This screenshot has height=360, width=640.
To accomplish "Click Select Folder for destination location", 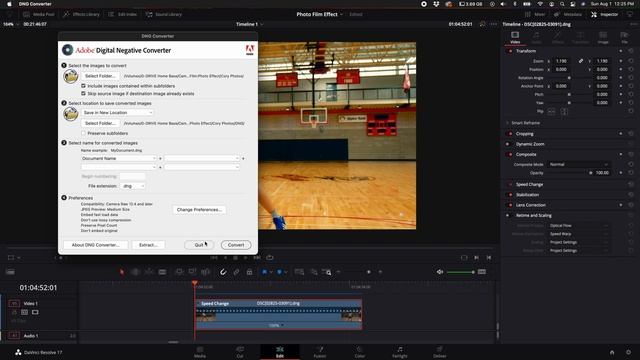I will 100,123.
